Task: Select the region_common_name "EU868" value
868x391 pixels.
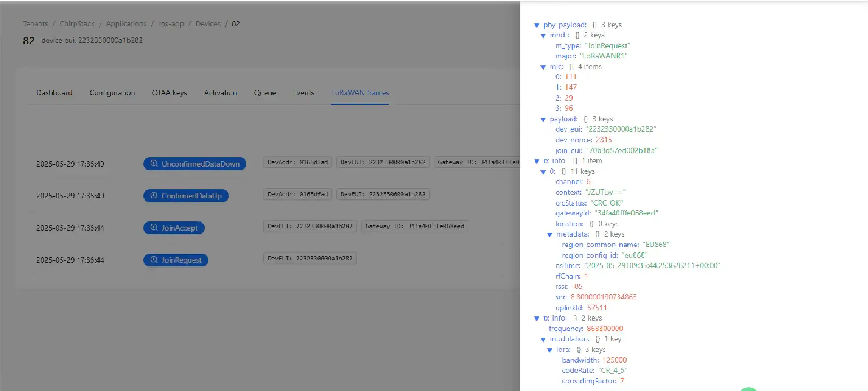Action: (656, 245)
